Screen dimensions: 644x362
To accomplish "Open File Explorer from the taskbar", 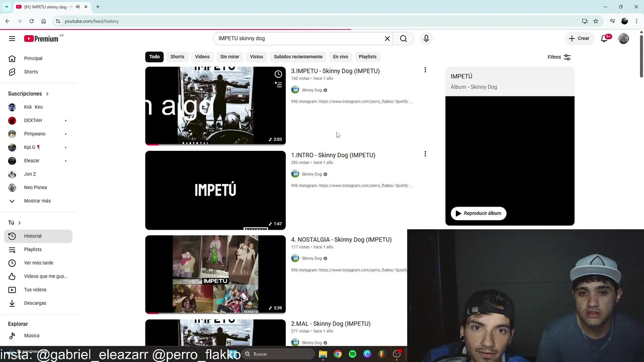I will [323, 354].
